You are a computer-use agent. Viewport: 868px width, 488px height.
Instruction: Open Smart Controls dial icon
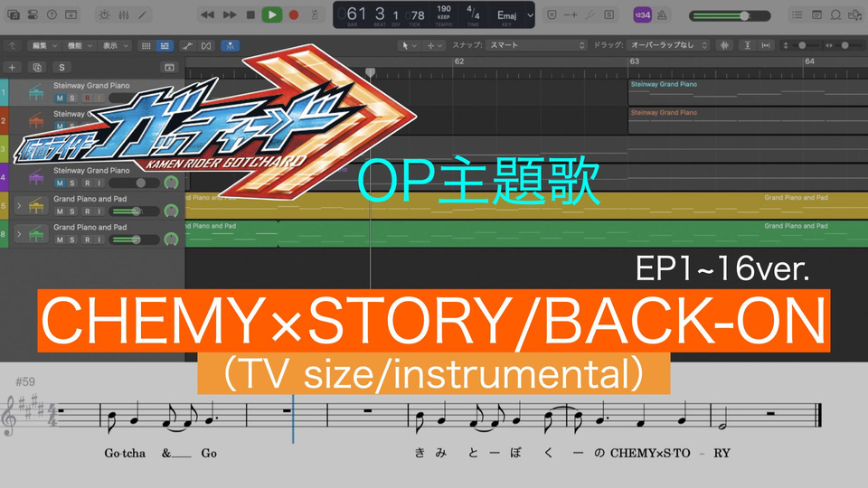click(x=104, y=15)
